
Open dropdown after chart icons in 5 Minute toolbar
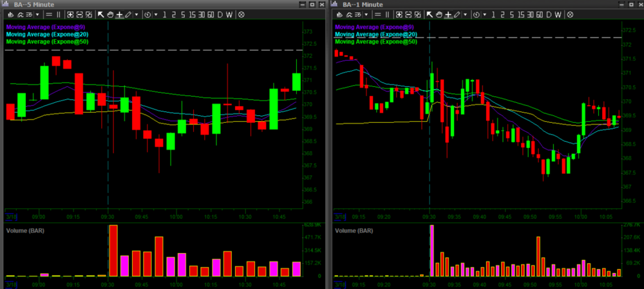(38, 14)
